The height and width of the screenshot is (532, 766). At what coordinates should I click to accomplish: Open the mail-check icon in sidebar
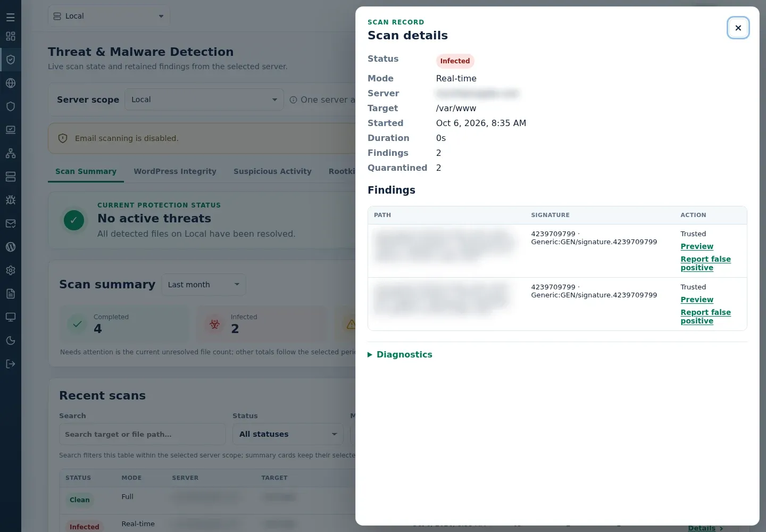pos(11,223)
